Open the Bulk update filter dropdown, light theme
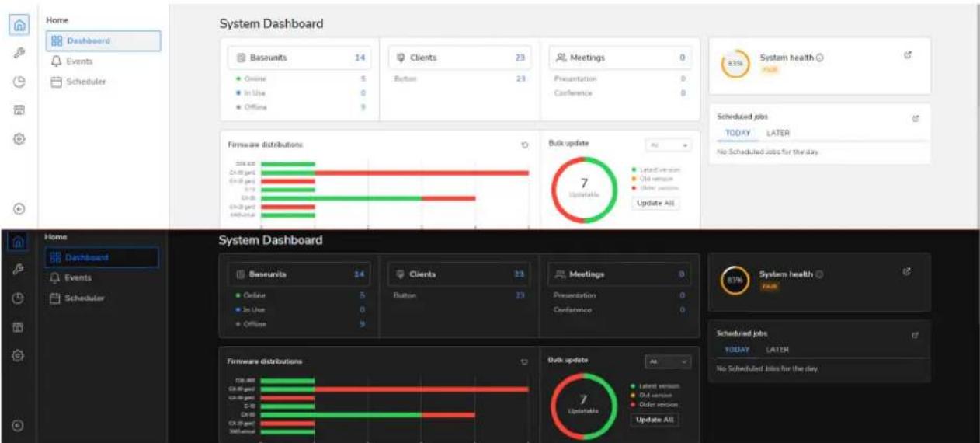 (x=669, y=145)
